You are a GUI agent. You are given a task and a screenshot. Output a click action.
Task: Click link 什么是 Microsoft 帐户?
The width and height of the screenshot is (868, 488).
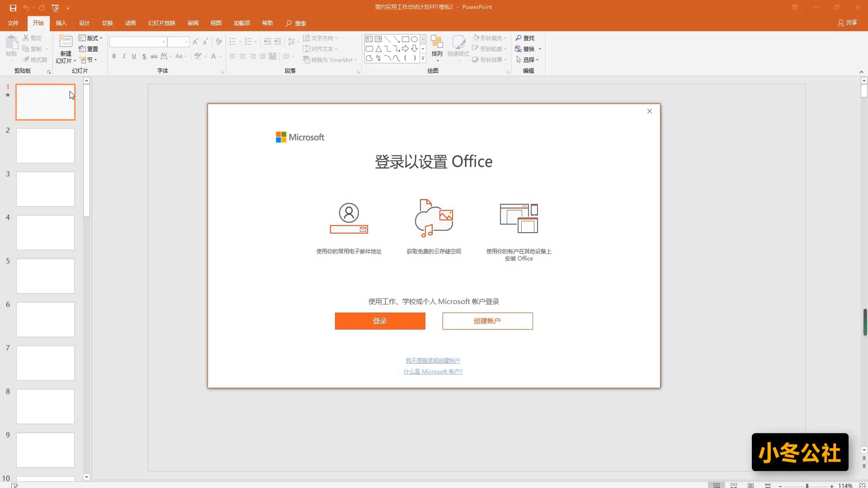point(433,371)
